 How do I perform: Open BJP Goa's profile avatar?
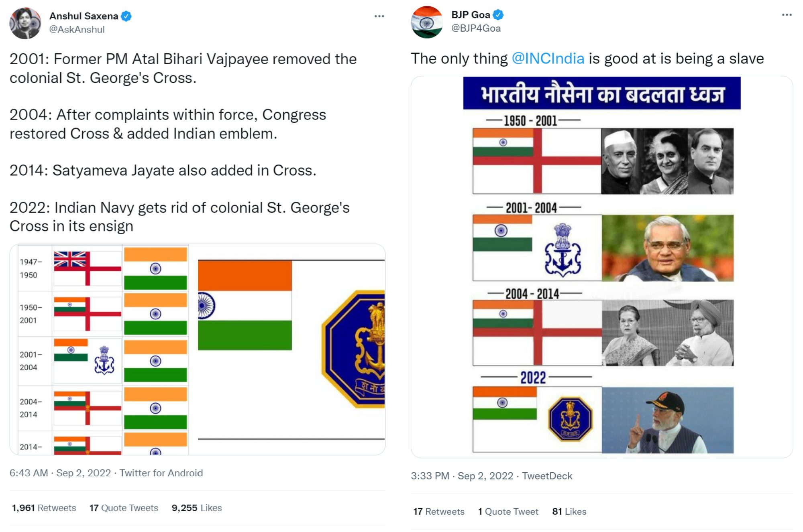click(427, 22)
